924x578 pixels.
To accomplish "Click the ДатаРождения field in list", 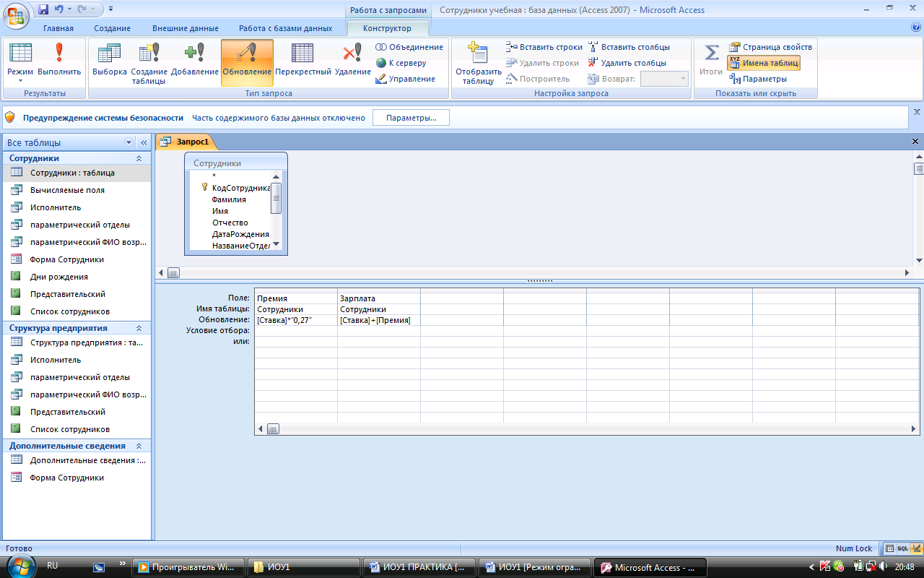I will [240, 234].
